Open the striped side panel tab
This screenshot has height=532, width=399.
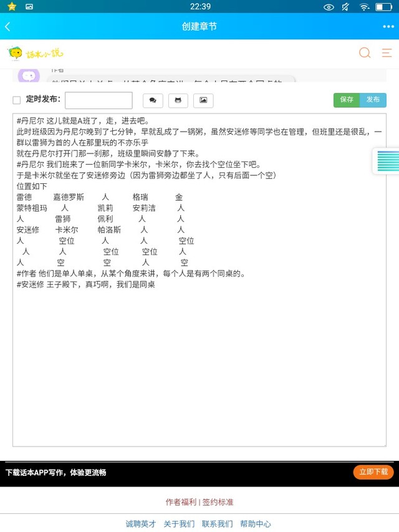point(387,161)
